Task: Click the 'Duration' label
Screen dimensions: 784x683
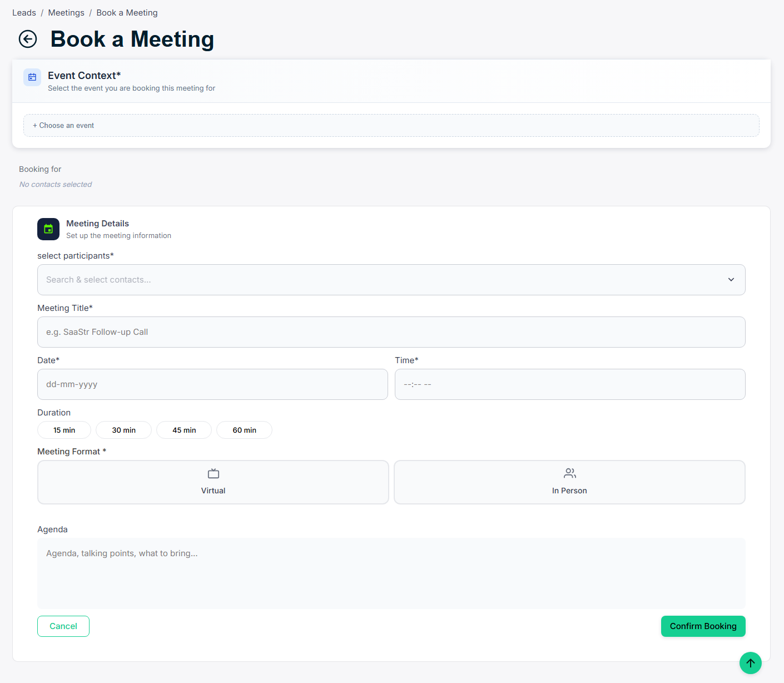Action: pyautogui.click(x=54, y=413)
